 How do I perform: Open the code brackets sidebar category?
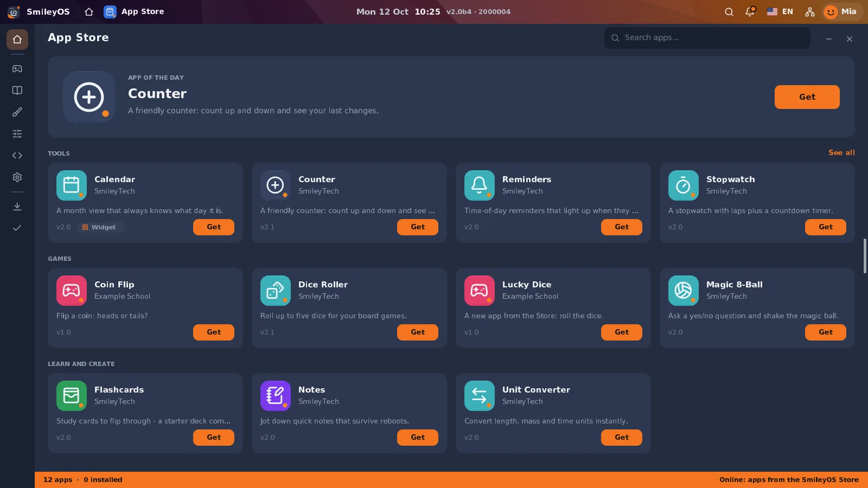point(17,156)
